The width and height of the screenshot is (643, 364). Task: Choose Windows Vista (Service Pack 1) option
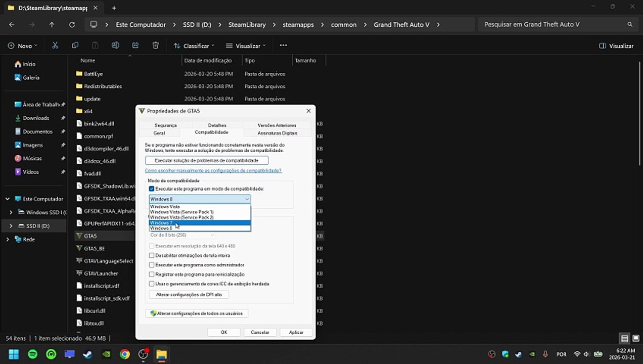click(200, 212)
